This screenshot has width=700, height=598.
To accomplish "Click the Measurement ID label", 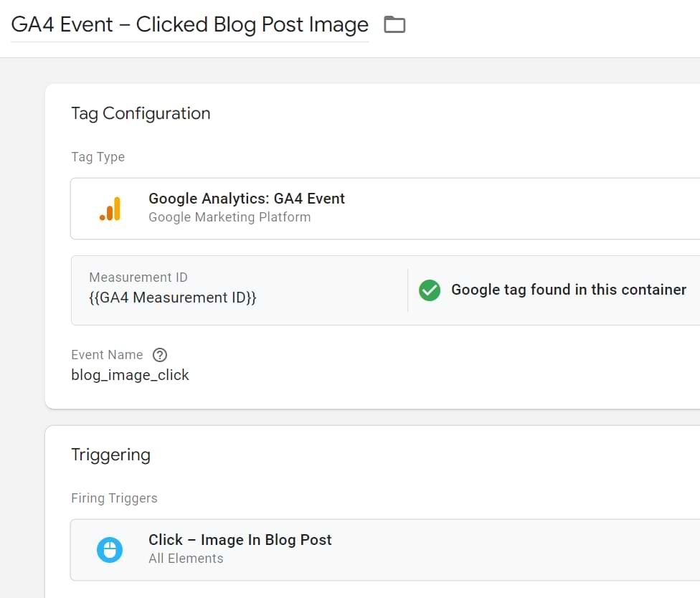I will 138,277.
